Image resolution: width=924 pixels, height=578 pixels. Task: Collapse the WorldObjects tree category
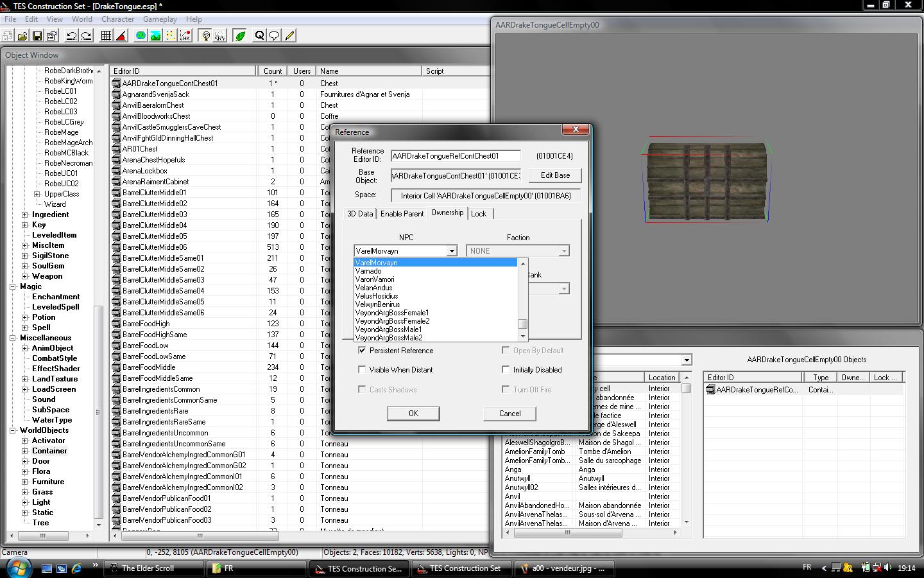click(x=12, y=430)
